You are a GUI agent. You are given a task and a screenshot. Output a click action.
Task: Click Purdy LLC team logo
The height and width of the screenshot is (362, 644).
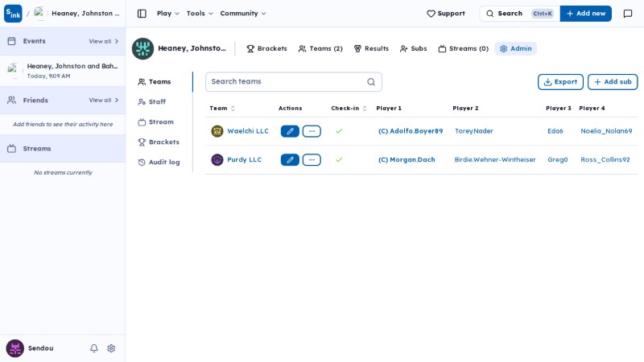click(x=217, y=159)
